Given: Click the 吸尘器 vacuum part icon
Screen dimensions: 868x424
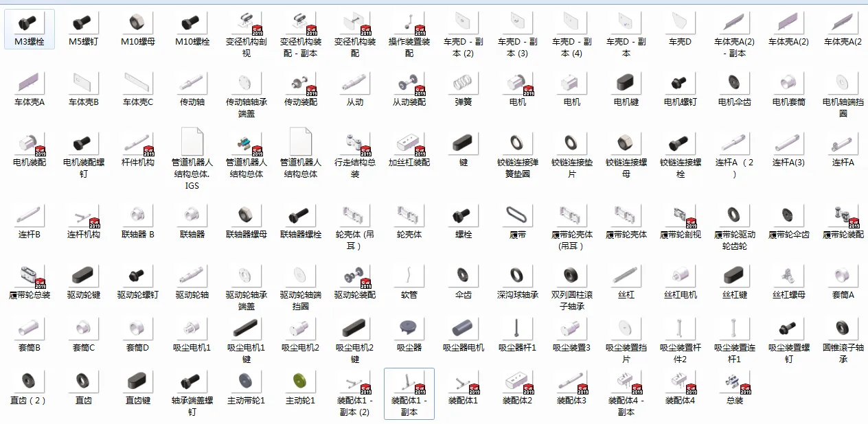Looking at the screenshot, I should point(409,328).
